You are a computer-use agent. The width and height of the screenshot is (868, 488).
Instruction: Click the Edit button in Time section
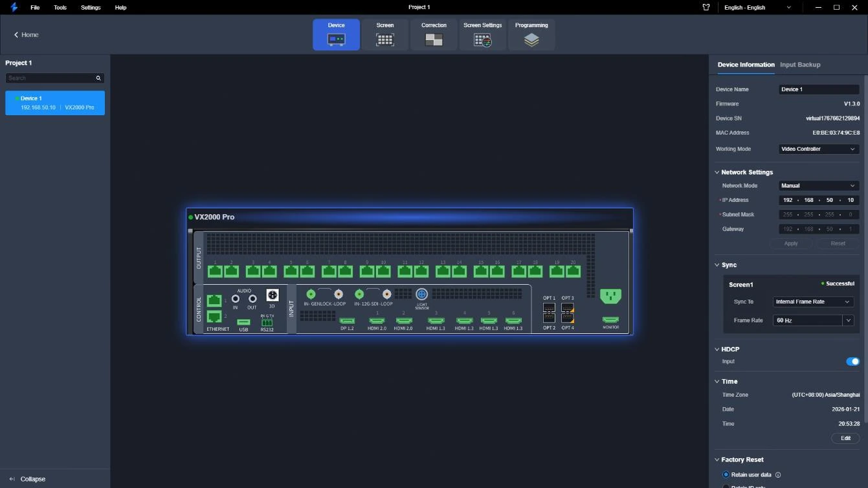click(845, 438)
